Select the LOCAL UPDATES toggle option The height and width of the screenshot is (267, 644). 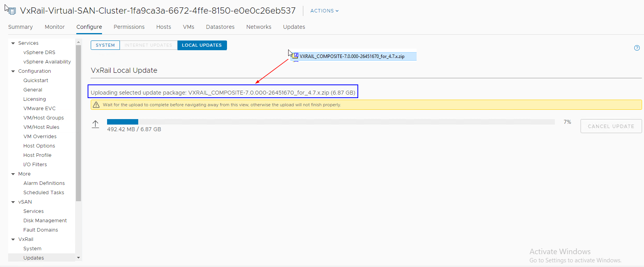tap(202, 45)
